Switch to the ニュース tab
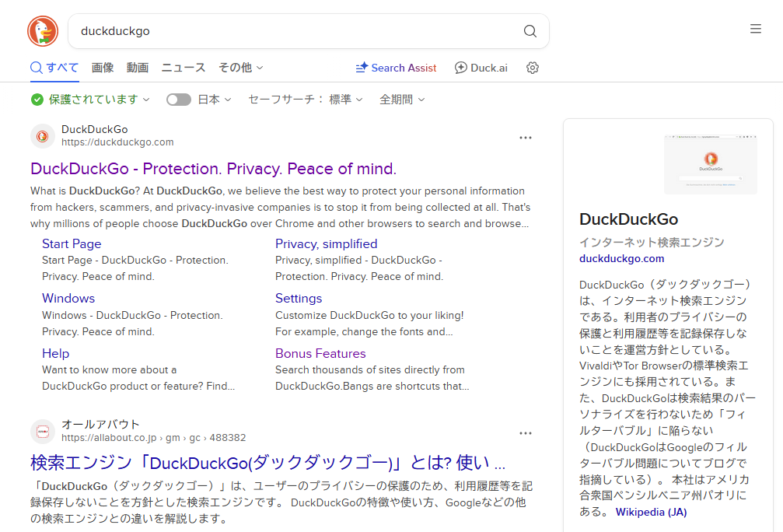The height and width of the screenshot is (532, 783). pyautogui.click(x=183, y=68)
